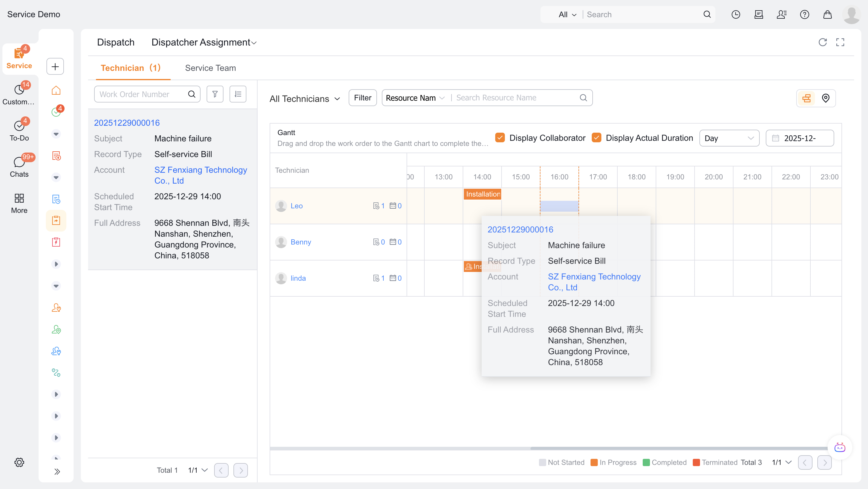Open the shopping bag icon in header
868x489 pixels.
[x=827, y=14]
